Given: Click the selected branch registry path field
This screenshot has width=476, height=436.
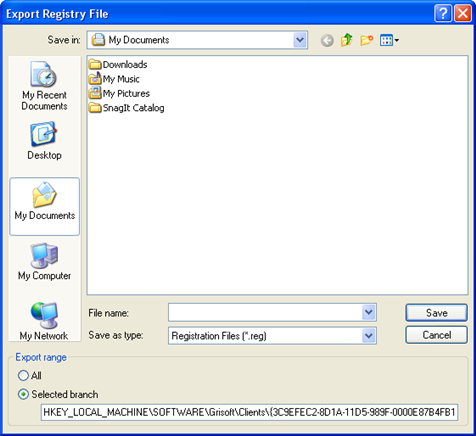Looking at the screenshot, I should click(x=249, y=412).
